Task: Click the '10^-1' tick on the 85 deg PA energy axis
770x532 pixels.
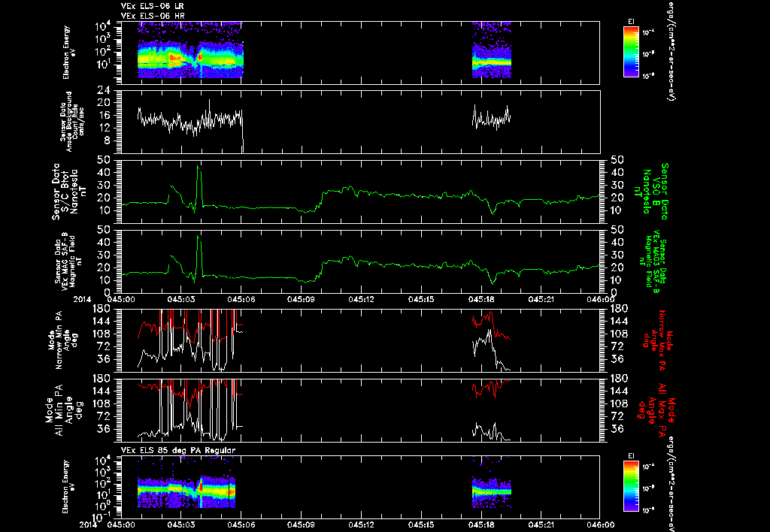Action: [x=100, y=516]
